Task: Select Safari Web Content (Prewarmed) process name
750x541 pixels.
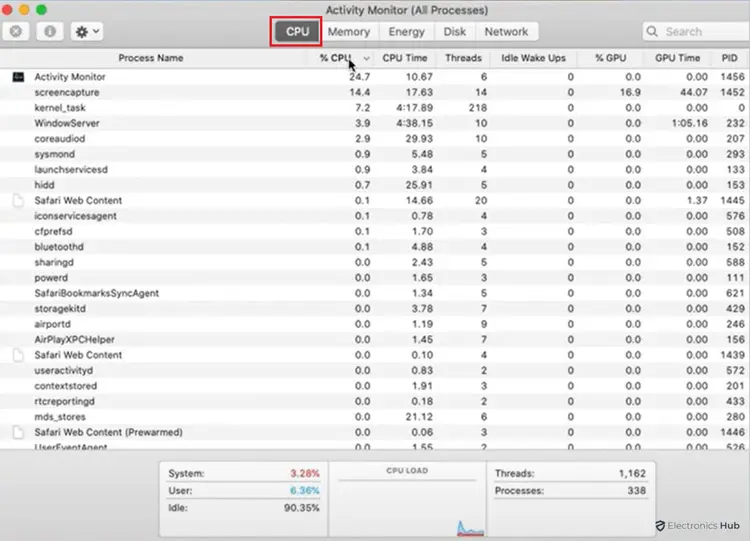Action: (109, 432)
